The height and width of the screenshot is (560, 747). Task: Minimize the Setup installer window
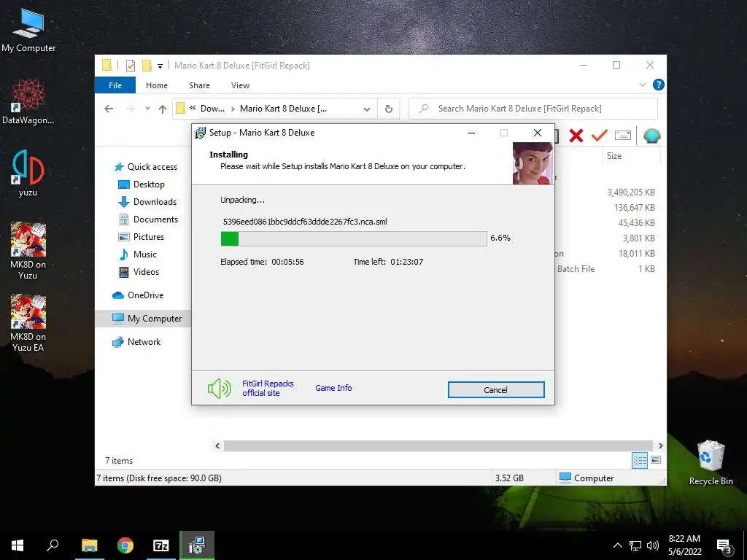point(471,133)
